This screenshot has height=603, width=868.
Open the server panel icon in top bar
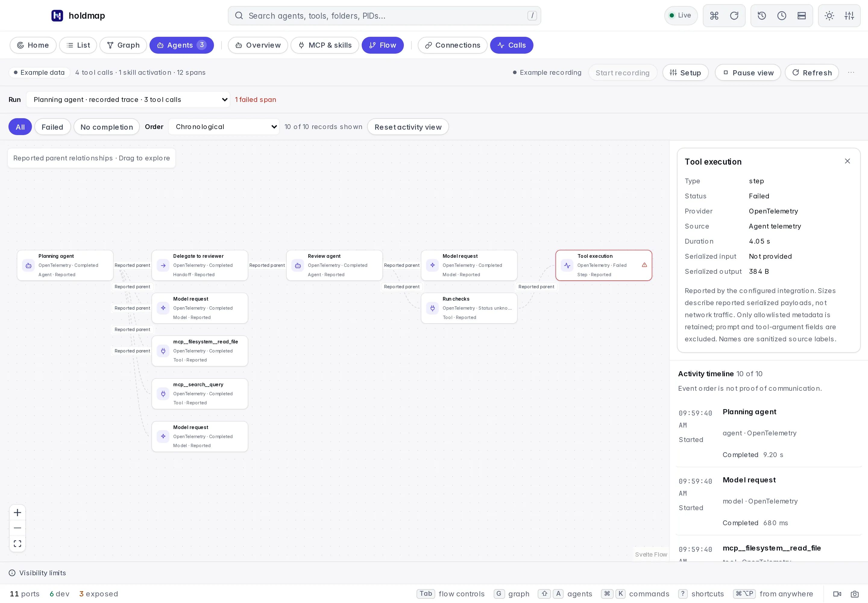pos(801,15)
